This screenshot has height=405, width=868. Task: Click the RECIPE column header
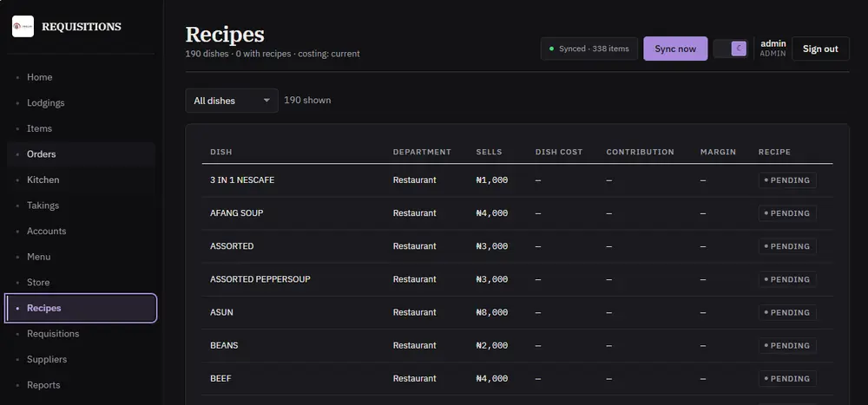(774, 152)
